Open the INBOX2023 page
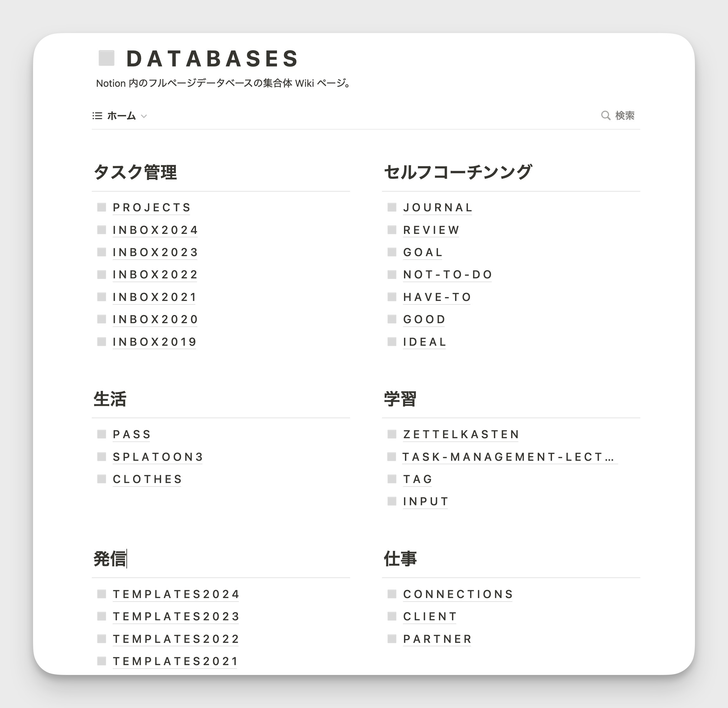The height and width of the screenshot is (708, 728). 155,252
